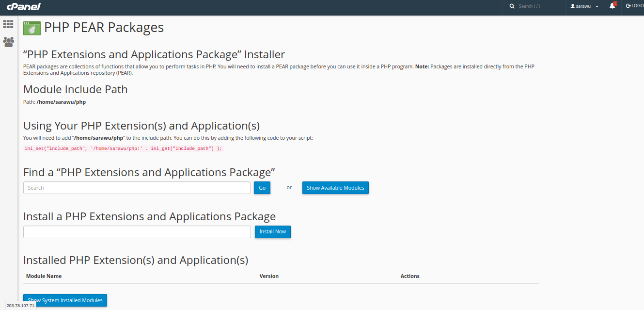Image resolution: width=644 pixels, height=310 pixels.
Task: Click the PHP PEAR Packages page icon
Action: click(x=32, y=28)
